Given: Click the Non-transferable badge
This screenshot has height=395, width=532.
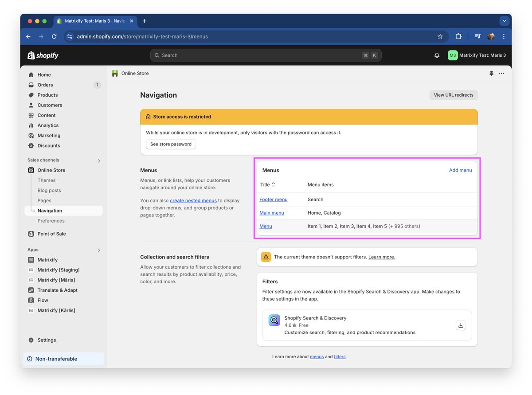Looking at the screenshot, I should coord(63,359).
